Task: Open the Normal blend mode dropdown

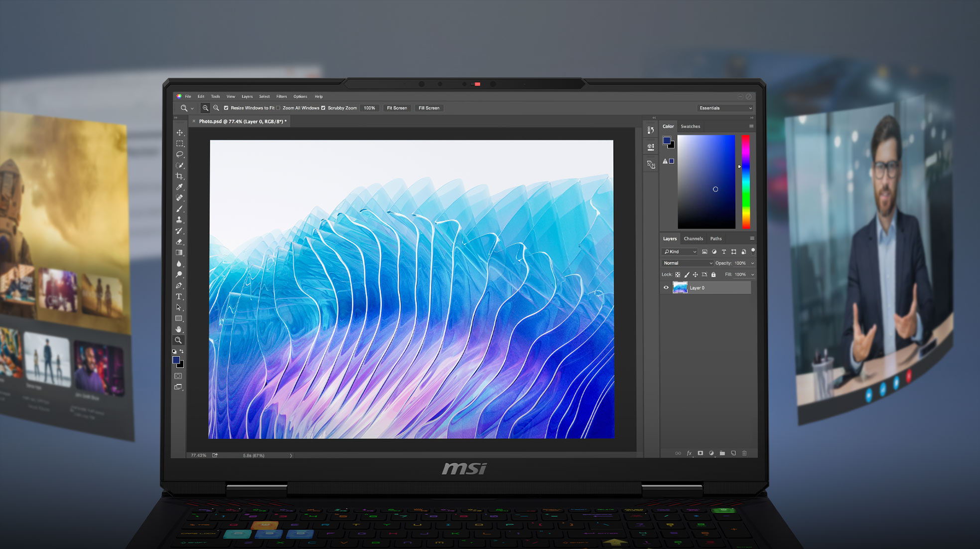Action: click(x=687, y=263)
